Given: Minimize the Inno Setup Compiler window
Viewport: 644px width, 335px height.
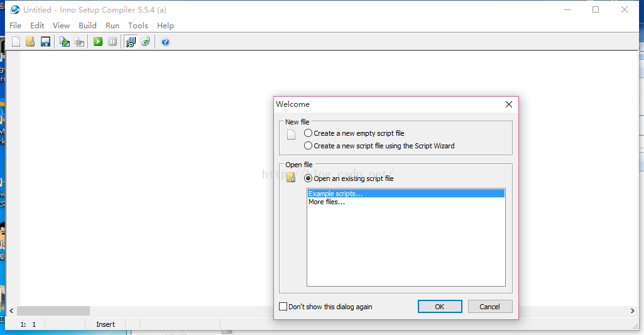Looking at the screenshot, I should (x=567, y=9).
